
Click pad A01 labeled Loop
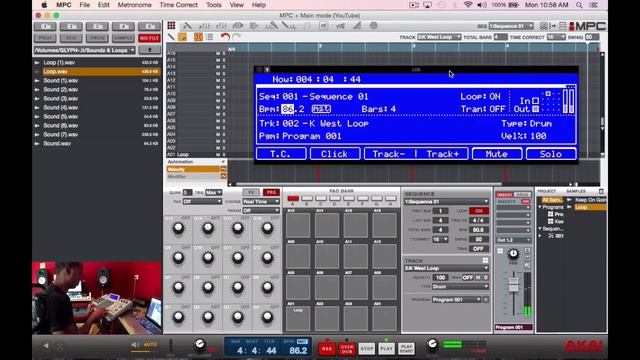298,318
